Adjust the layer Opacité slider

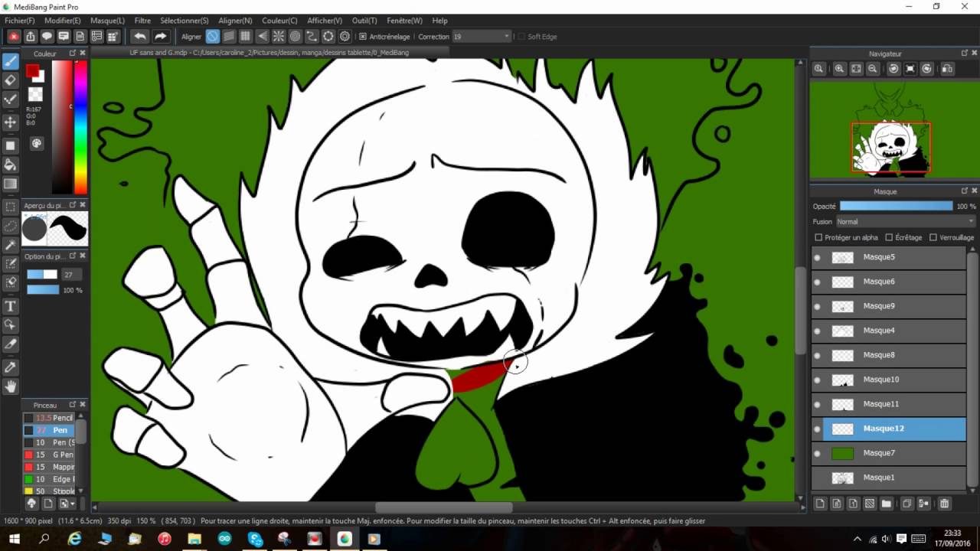896,207
